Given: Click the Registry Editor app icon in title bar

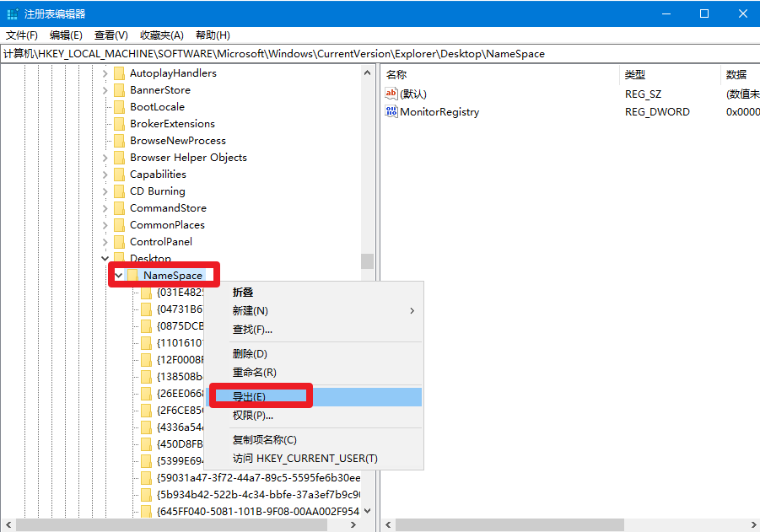Looking at the screenshot, I should tap(13, 14).
